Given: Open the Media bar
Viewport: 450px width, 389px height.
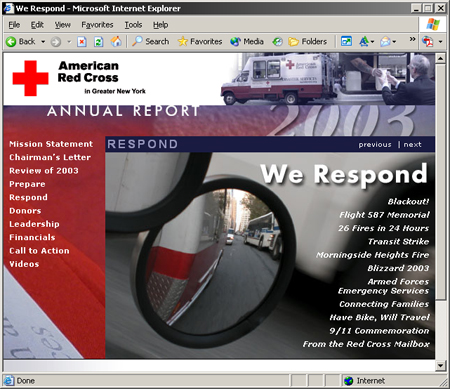Looking at the screenshot, I should (x=247, y=42).
